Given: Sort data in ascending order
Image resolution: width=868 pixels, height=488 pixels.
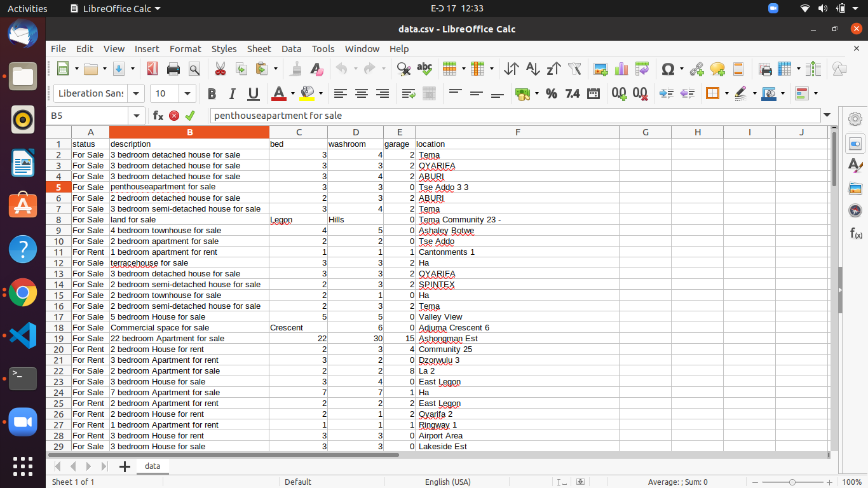Looking at the screenshot, I should (x=532, y=69).
